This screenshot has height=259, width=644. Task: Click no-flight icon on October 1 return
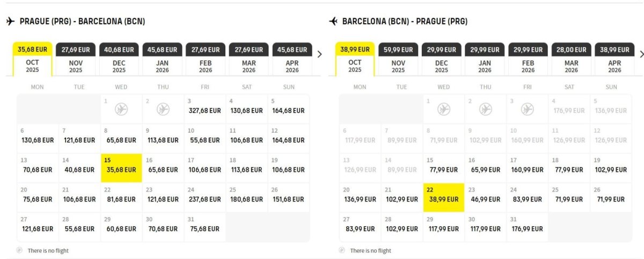point(444,110)
